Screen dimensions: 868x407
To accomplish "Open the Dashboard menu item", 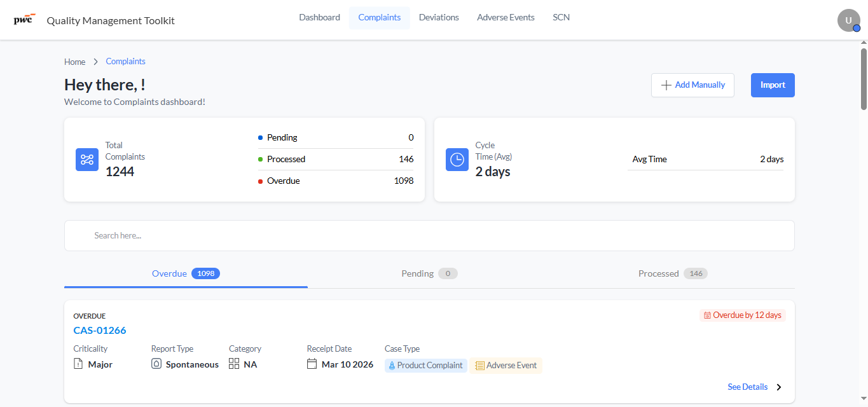I will click(320, 18).
